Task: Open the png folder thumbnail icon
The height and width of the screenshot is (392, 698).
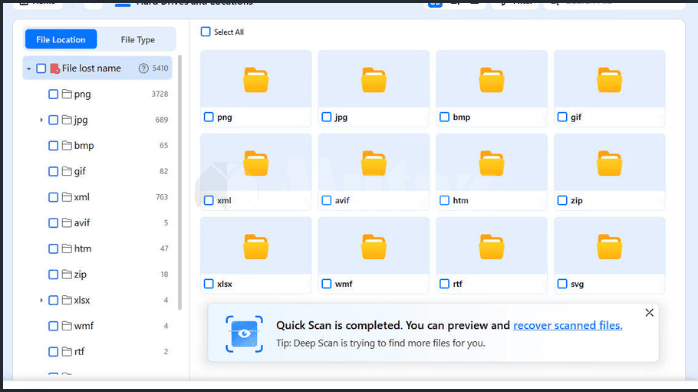Action: click(256, 80)
